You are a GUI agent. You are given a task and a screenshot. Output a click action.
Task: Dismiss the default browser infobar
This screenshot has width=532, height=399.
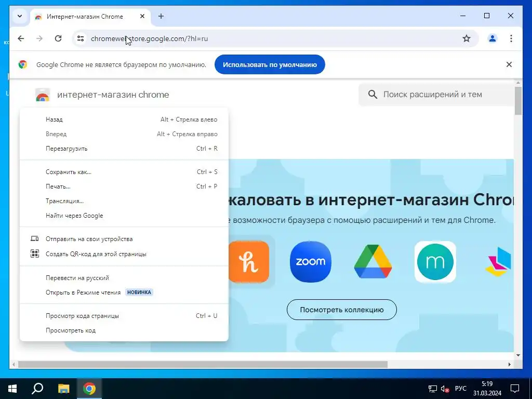(x=509, y=64)
